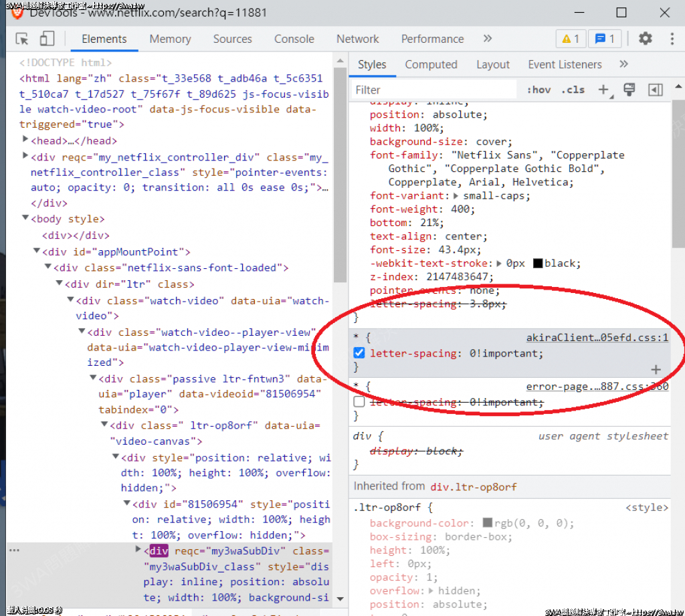Add new style rule with plus icon
The width and height of the screenshot is (685, 616).
point(603,90)
